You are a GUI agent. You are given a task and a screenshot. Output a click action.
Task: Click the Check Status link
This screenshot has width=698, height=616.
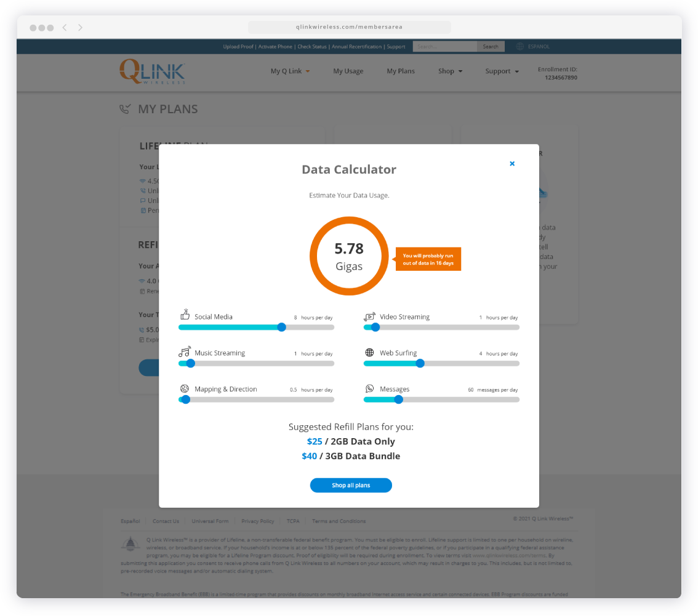[312, 46]
